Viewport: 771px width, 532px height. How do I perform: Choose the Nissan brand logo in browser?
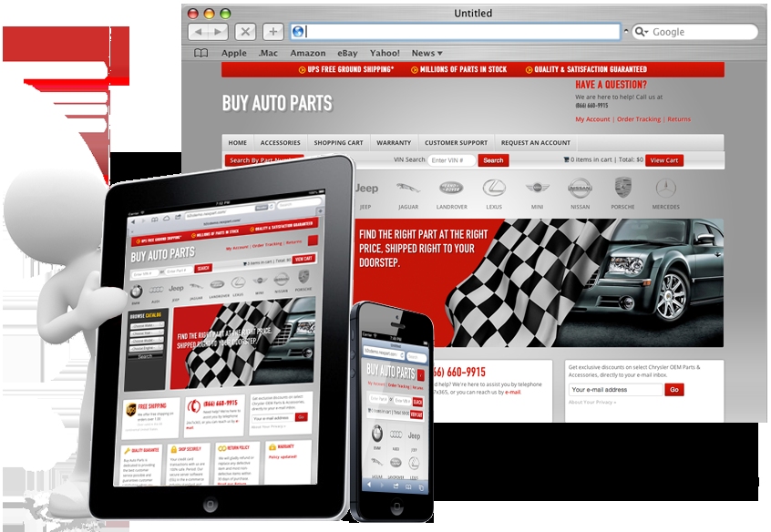click(580, 188)
